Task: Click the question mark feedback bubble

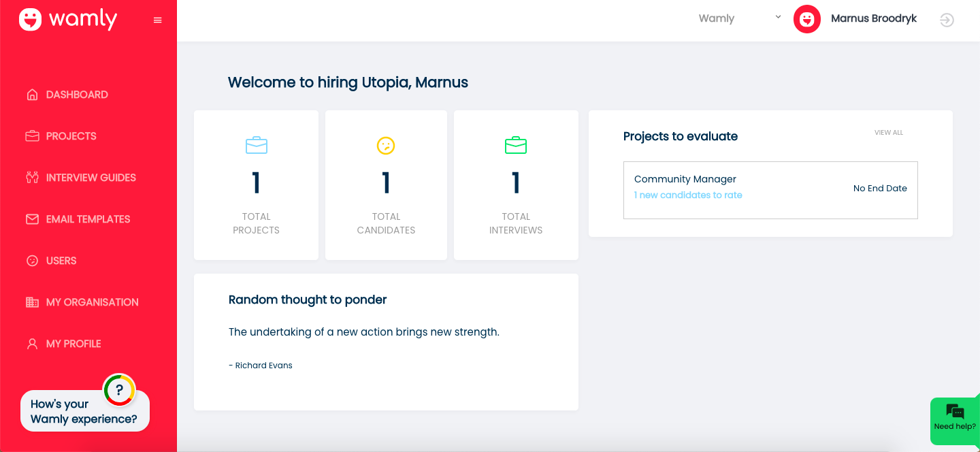Action: (119, 390)
